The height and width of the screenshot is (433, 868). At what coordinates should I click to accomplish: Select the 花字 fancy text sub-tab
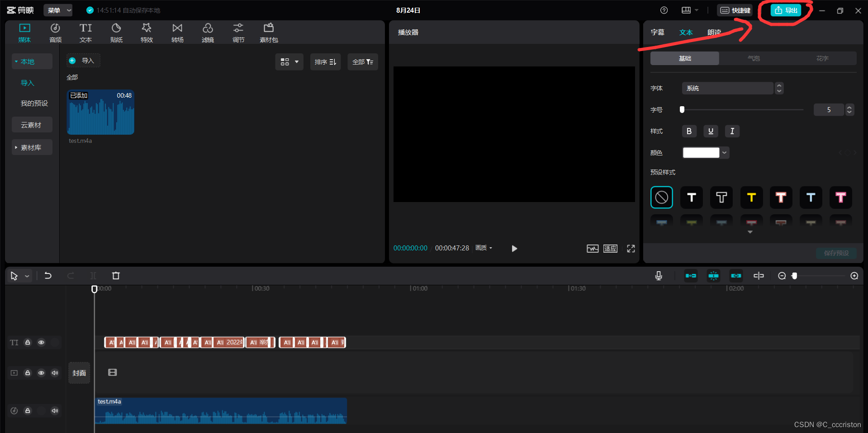tap(822, 58)
